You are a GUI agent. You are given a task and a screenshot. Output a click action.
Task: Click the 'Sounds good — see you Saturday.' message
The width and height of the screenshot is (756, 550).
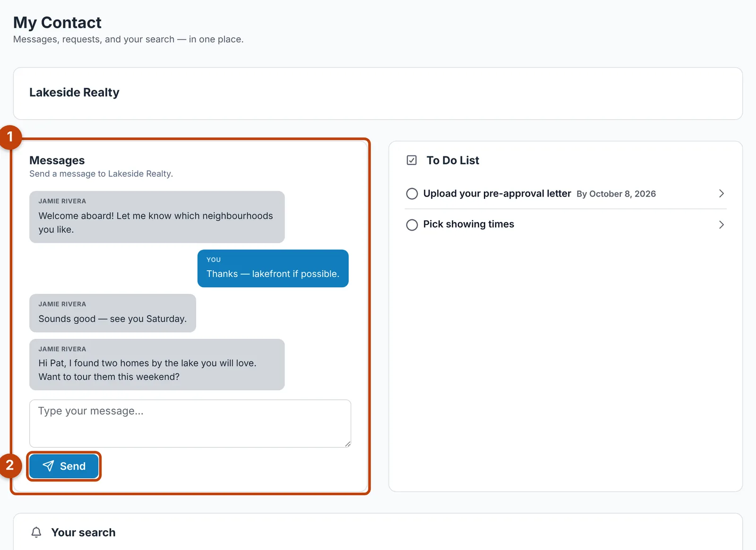pos(112,313)
